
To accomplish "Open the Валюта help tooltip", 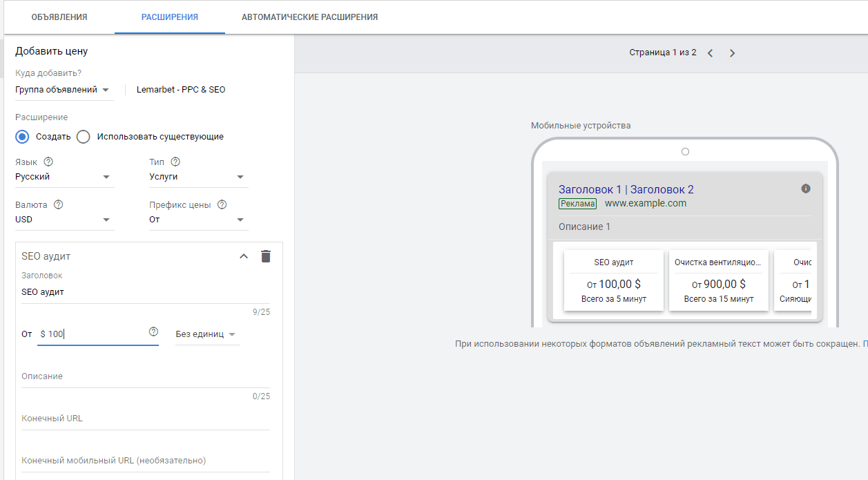I will tap(58, 204).
